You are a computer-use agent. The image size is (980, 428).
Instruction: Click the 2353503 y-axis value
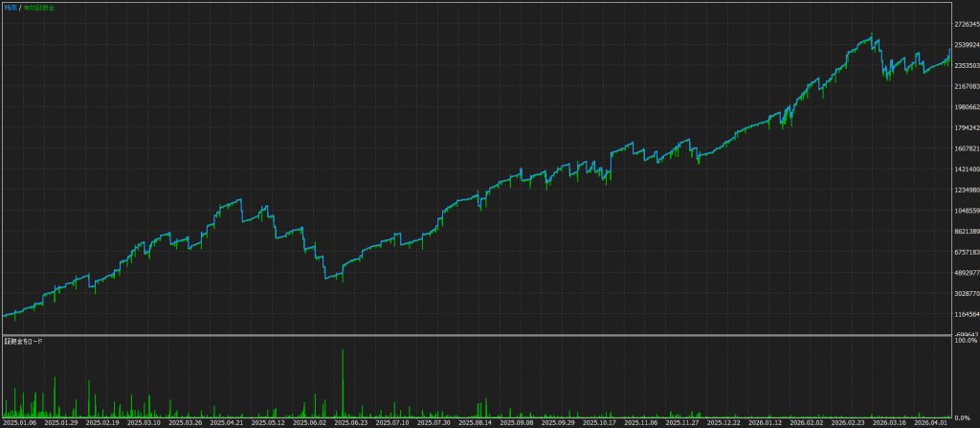tap(967, 66)
